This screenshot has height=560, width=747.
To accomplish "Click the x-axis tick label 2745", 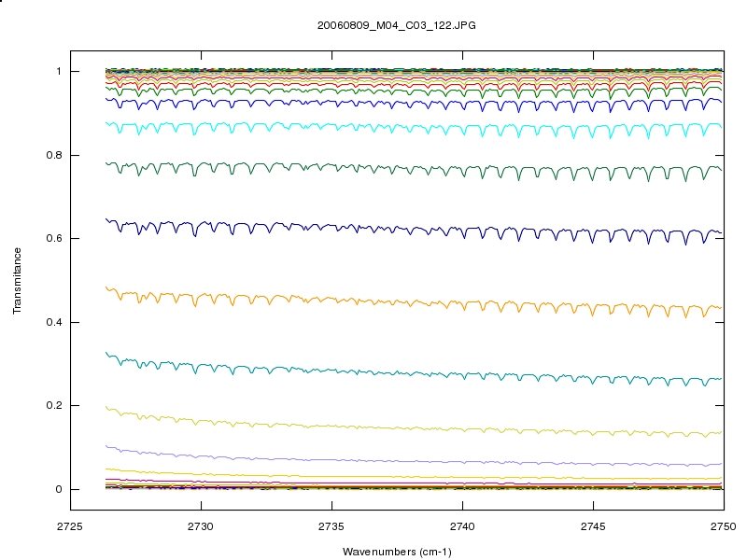I will coord(593,526).
